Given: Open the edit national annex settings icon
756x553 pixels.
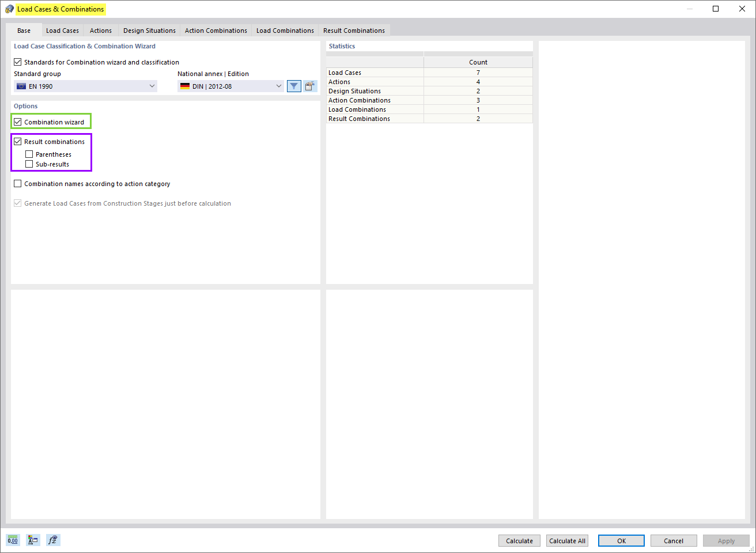Looking at the screenshot, I should point(309,85).
